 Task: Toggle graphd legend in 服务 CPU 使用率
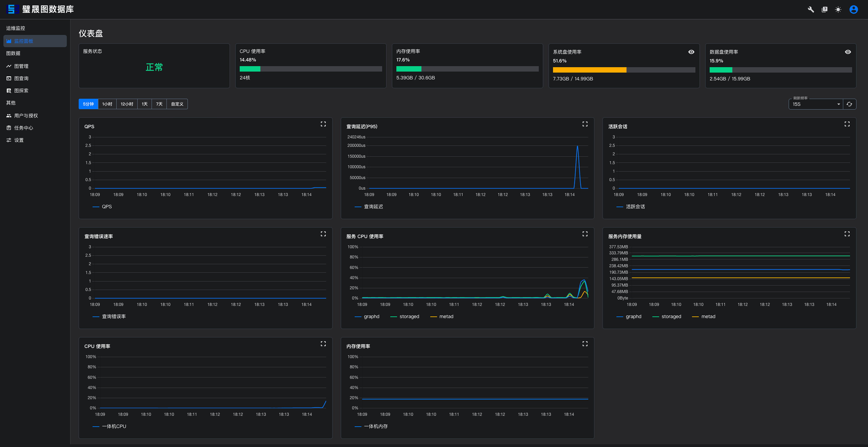[x=367, y=316]
